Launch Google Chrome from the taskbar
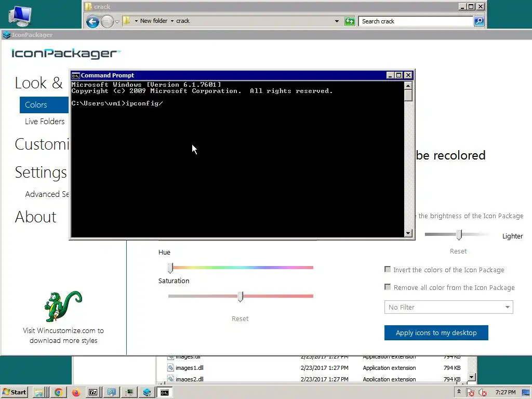Viewport: 532px width, 399px height. point(58,393)
